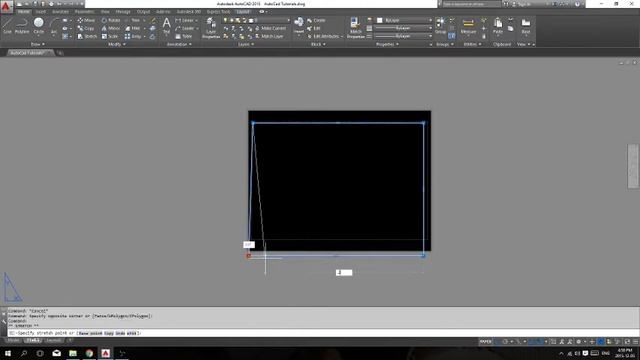This screenshot has height=360, width=640.
Task: Click the Mail taskbar icon
Action: click(56, 353)
